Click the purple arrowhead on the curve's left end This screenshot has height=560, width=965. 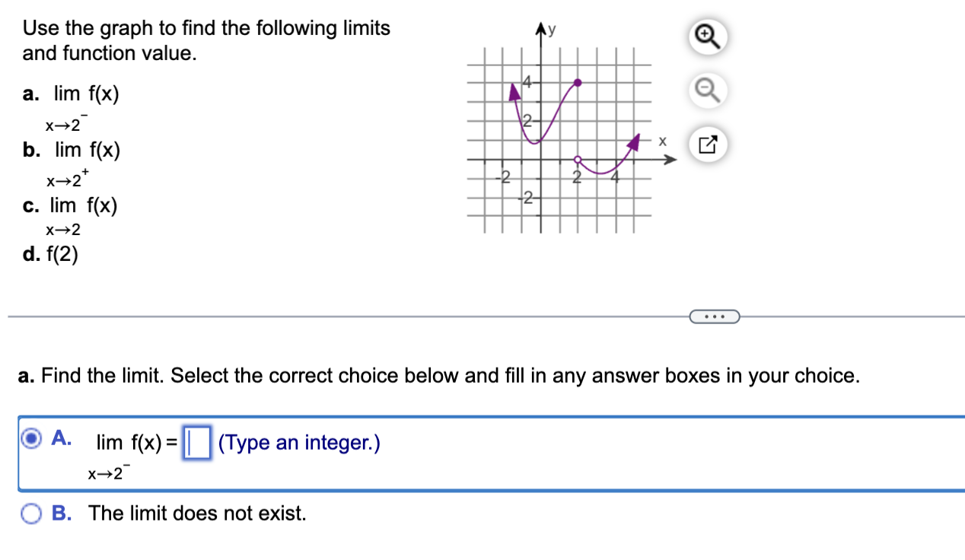click(515, 91)
